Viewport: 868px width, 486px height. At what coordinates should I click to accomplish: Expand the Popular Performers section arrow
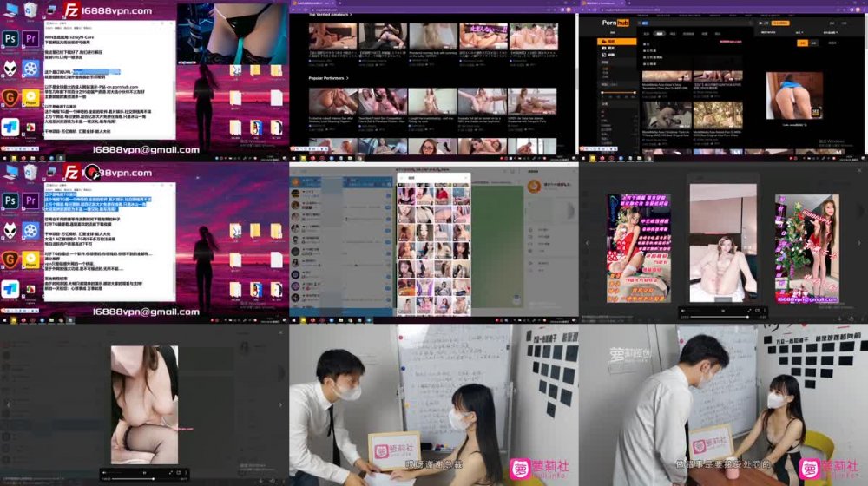pyautogui.click(x=348, y=79)
